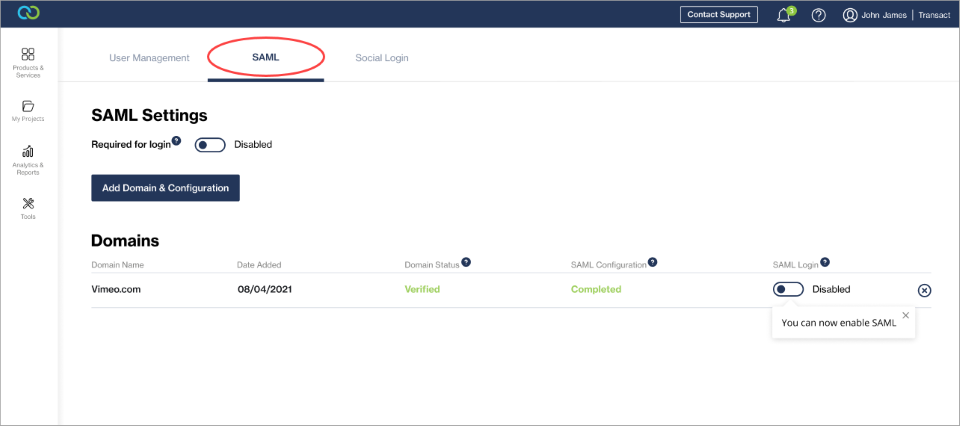Click the Verified domain status
Screen dimensions: 960x426
(422, 290)
